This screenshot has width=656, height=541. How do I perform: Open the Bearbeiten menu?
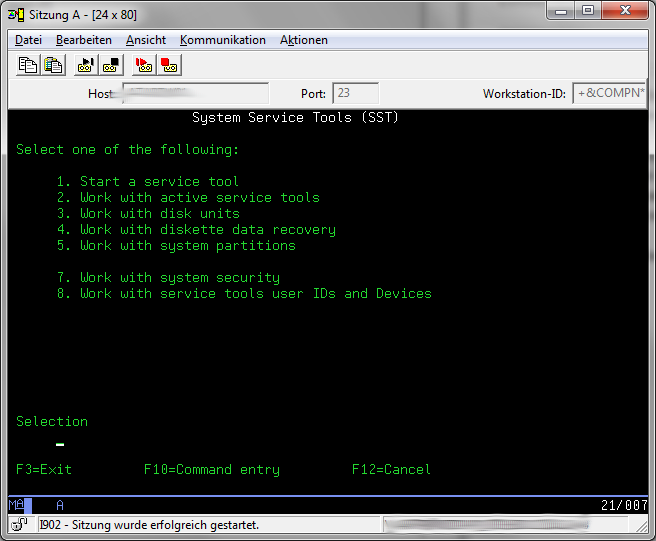[x=84, y=40]
